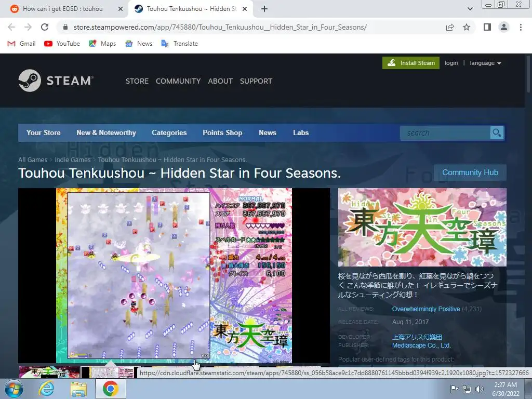
Task: Click the store search input field
Action: pyautogui.click(x=445, y=133)
